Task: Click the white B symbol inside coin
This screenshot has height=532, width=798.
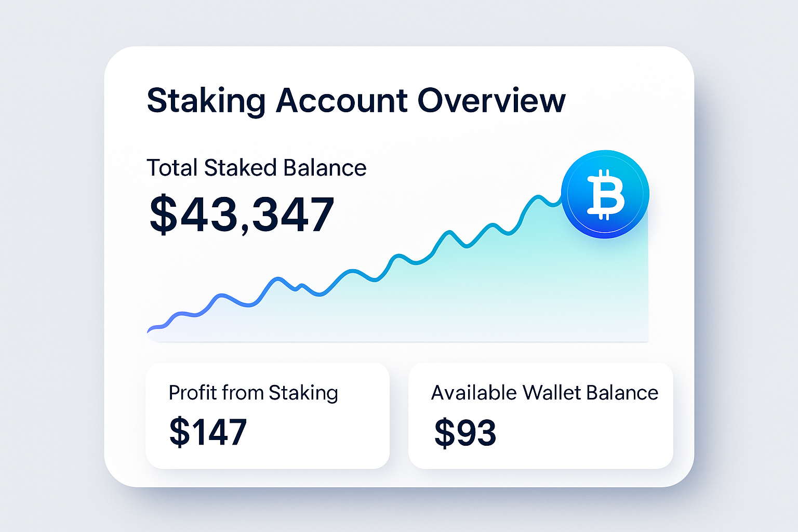Action: coord(605,195)
